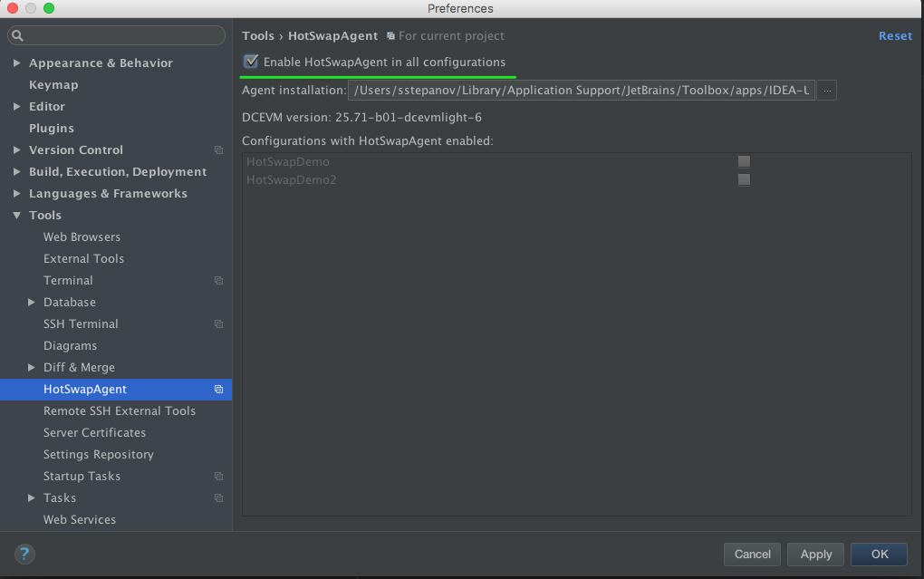924x579 pixels.
Task: Click the help question mark icon
Action: point(24,554)
